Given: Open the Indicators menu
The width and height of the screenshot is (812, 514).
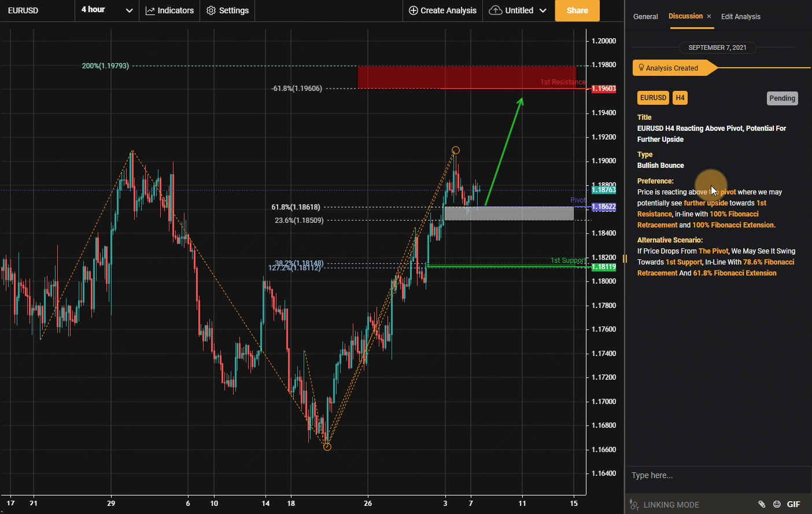Looking at the screenshot, I should pyautogui.click(x=169, y=10).
